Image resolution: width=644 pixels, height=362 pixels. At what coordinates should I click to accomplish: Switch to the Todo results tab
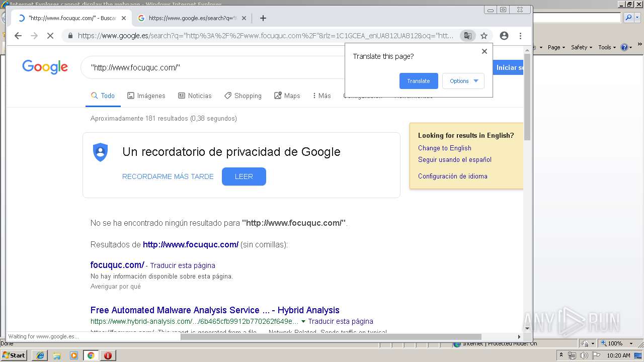103,96
